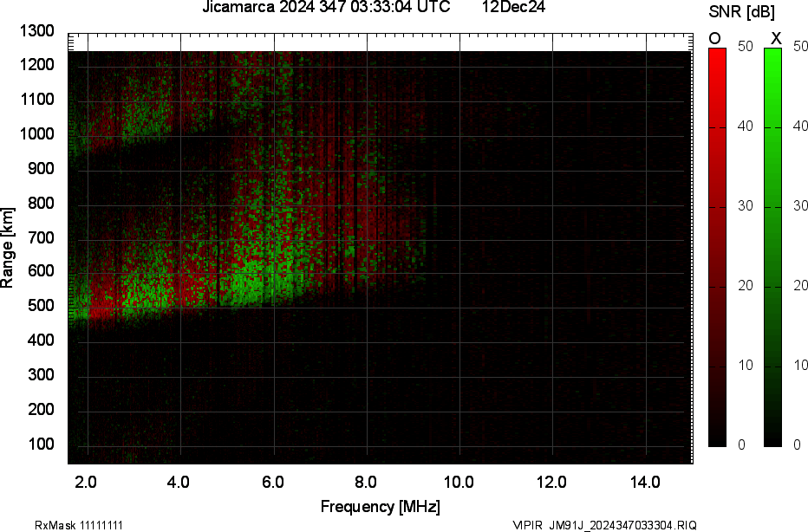The height and width of the screenshot is (532, 808).
Task: Click the frequency axis tick label '4.0'
Action: (178, 483)
